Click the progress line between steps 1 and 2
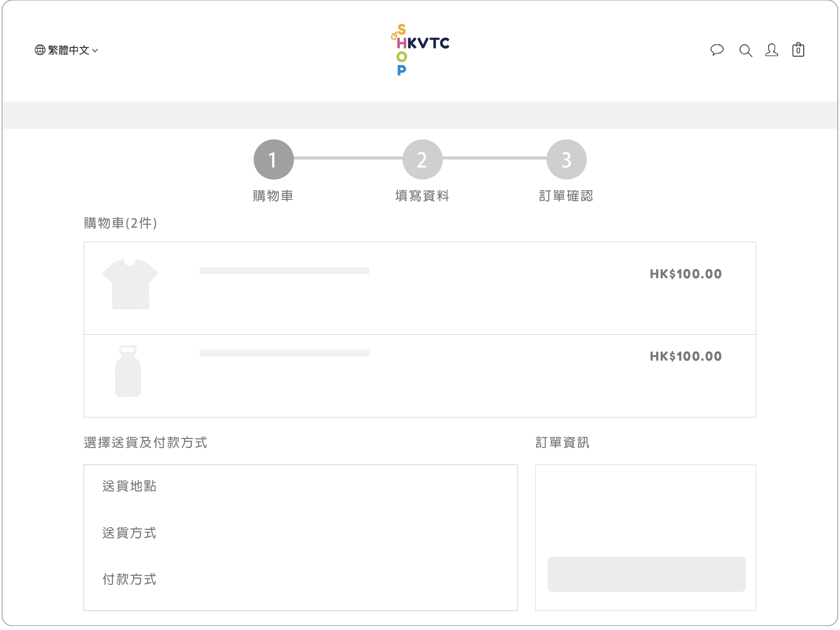 (348, 158)
